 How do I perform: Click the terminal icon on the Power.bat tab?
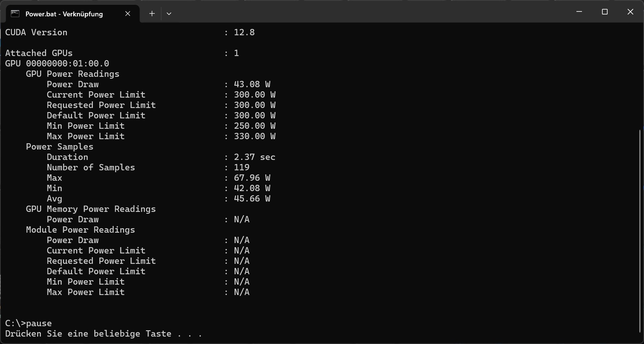[x=15, y=14]
